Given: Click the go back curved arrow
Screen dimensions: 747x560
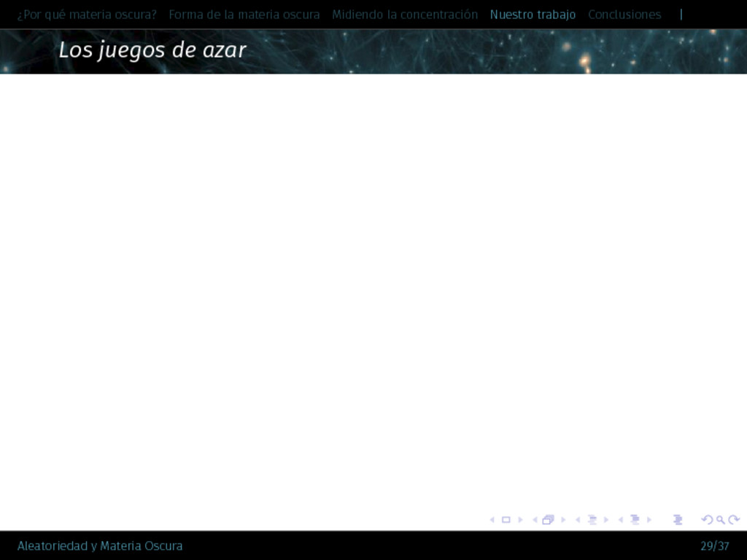Looking at the screenshot, I should pos(707,520).
